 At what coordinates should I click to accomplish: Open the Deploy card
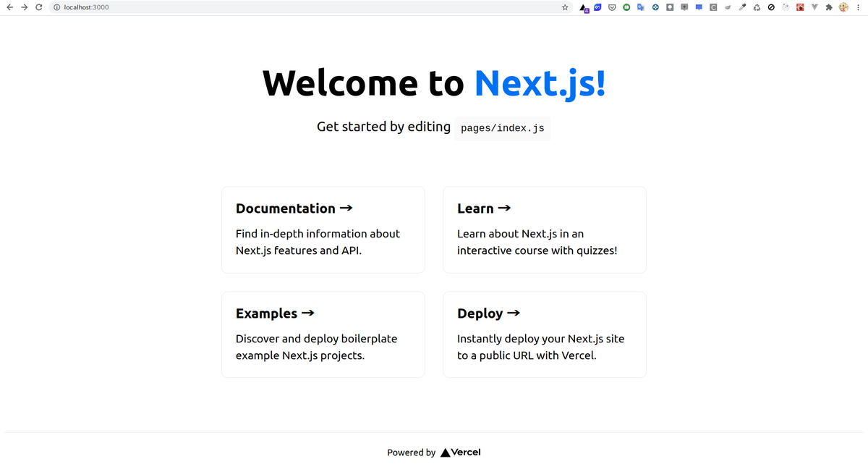click(545, 334)
